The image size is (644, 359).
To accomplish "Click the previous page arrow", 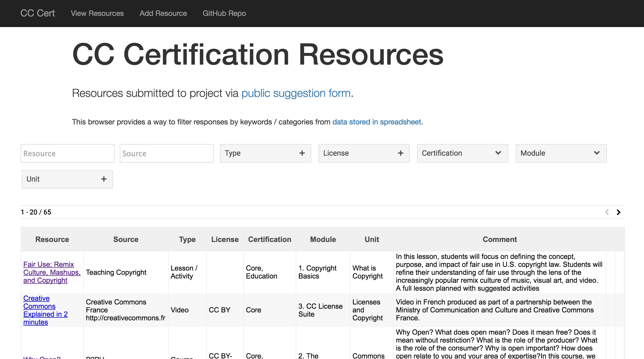I will [607, 212].
